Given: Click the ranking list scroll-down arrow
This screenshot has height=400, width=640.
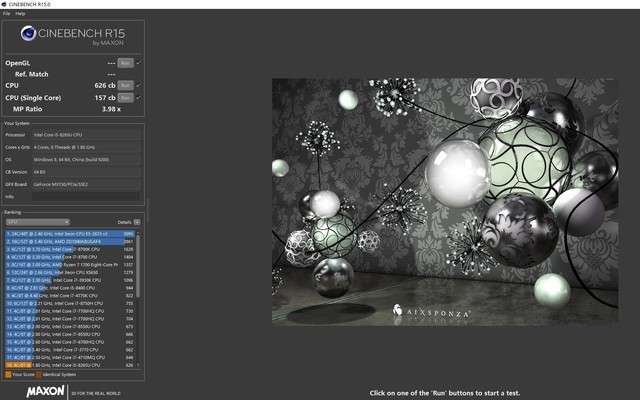Looking at the screenshot, I should click(x=138, y=365).
